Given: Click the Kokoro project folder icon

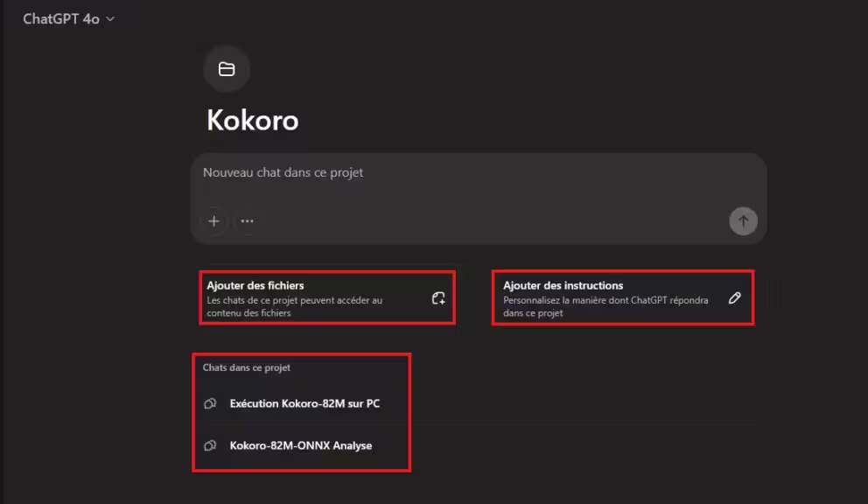Looking at the screenshot, I should point(227,69).
